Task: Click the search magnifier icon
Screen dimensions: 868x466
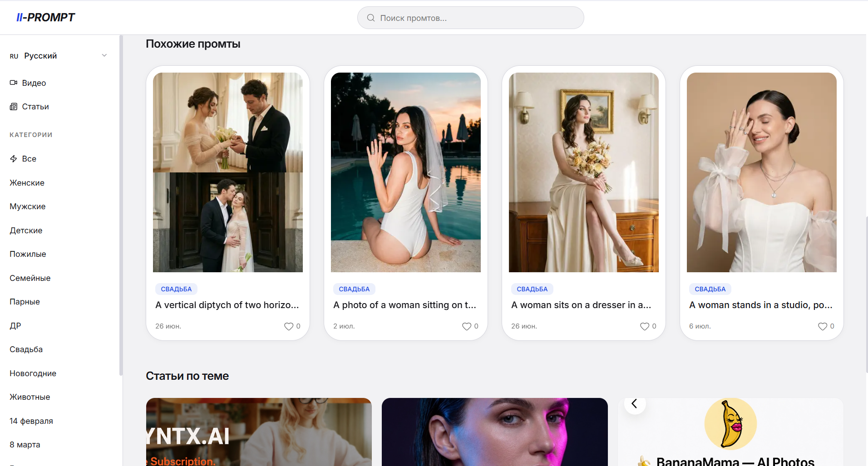Action: coord(371,18)
